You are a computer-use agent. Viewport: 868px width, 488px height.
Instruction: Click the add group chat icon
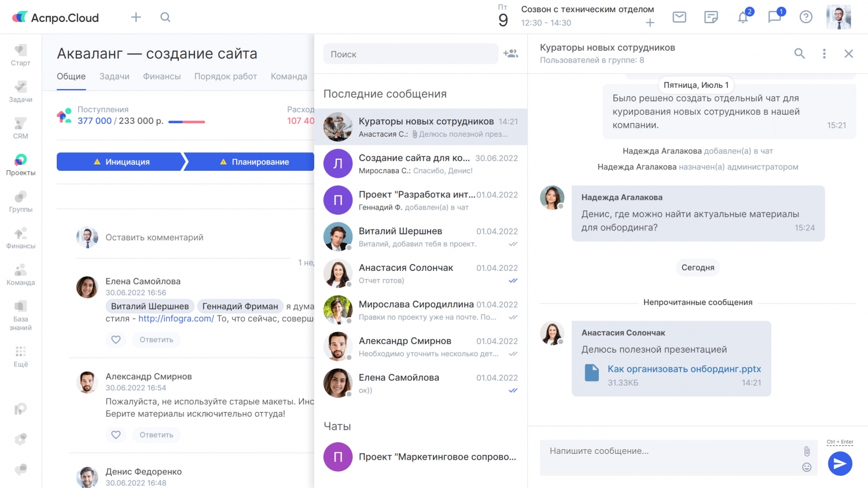click(x=510, y=54)
